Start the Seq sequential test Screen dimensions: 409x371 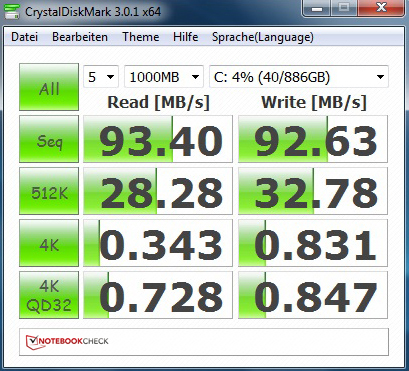coord(49,139)
